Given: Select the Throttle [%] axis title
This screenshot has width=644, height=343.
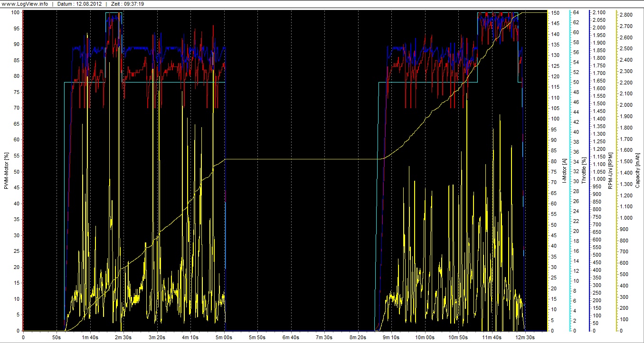Looking at the screenshot, I should pyautogui.click(x=584, y=171).
